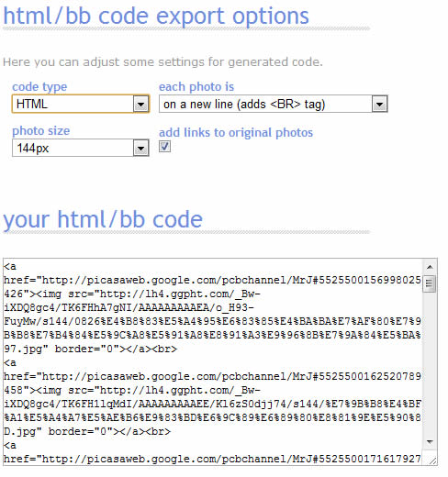Click the 'photo size' label
The image size is (448, 477).
41,131
